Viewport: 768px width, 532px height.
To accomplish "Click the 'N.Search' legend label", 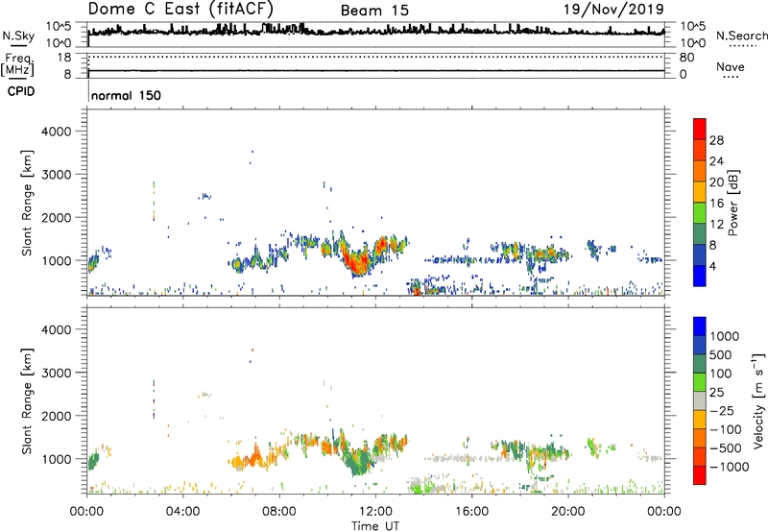I will point(741,36).
